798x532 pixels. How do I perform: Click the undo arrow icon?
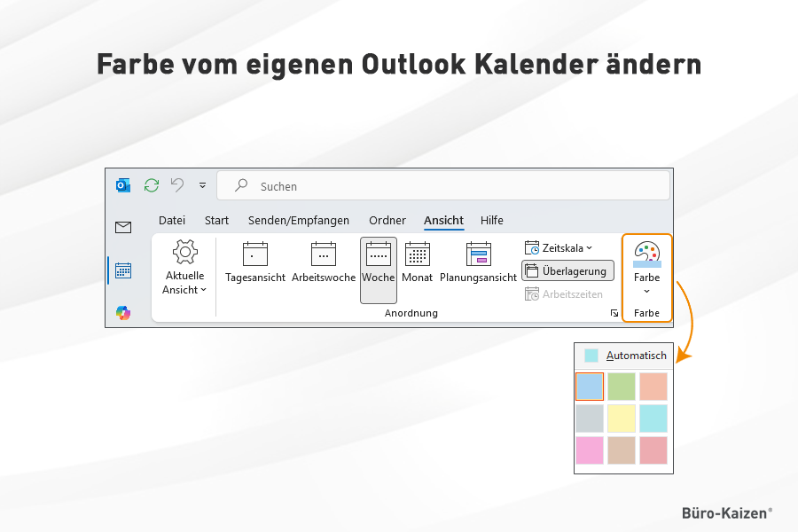[x=177, y=185]
